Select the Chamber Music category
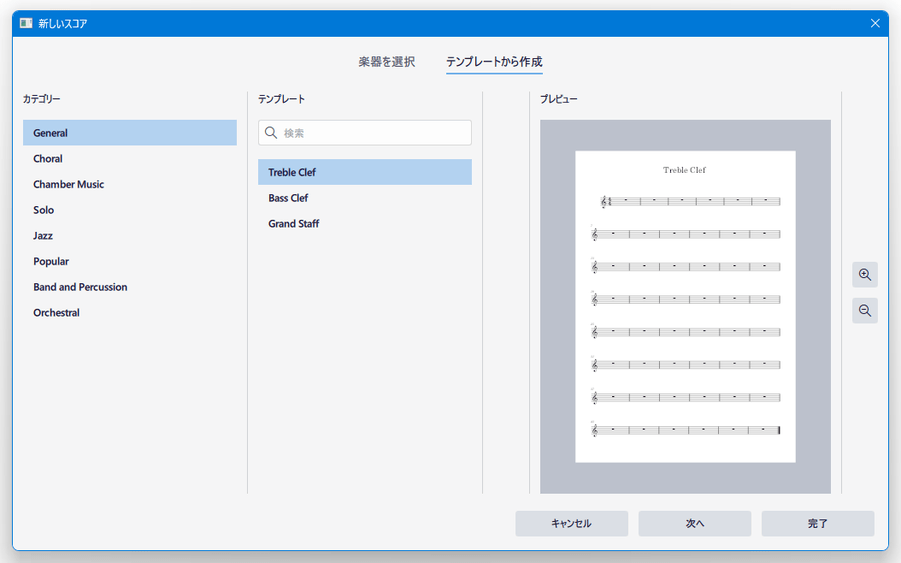 130,184
